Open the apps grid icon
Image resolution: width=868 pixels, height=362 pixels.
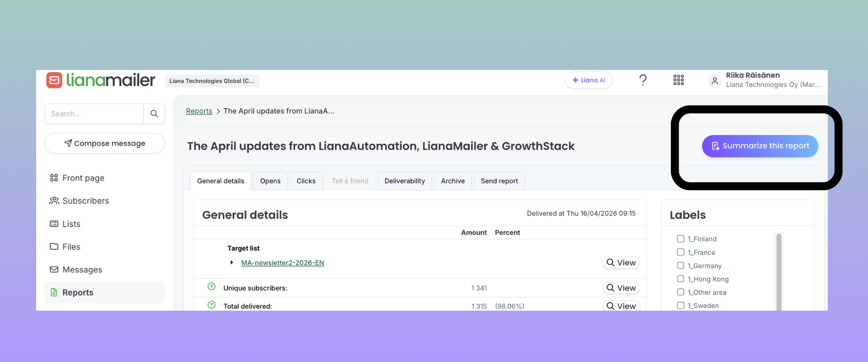point(678,80)
